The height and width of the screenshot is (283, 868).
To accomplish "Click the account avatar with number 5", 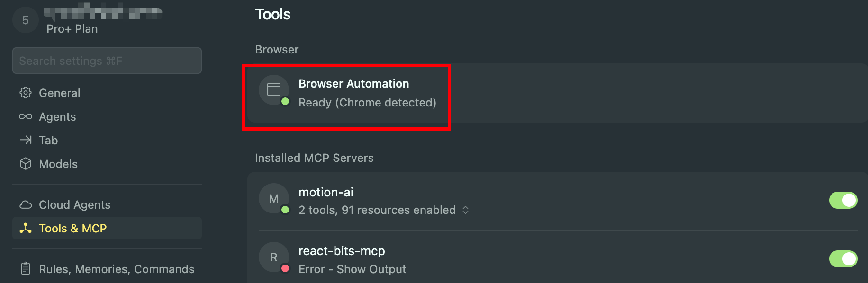I will tap(26, 20).
